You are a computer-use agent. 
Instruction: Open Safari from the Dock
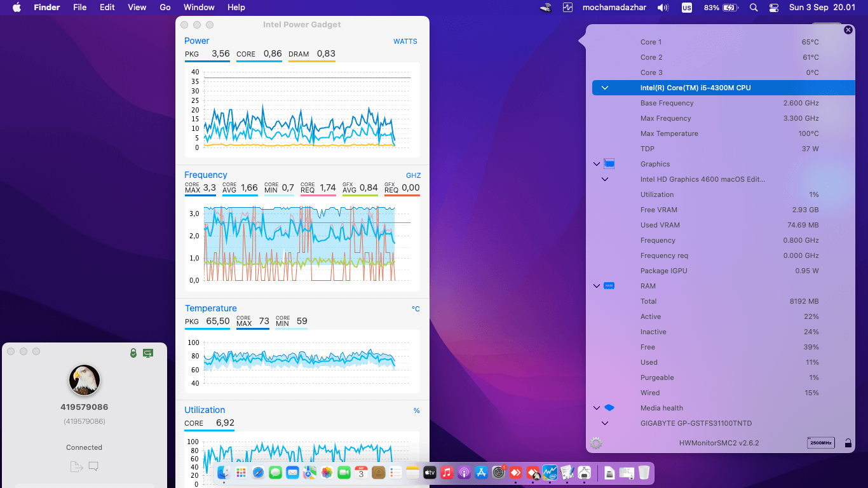coord(258,473)
